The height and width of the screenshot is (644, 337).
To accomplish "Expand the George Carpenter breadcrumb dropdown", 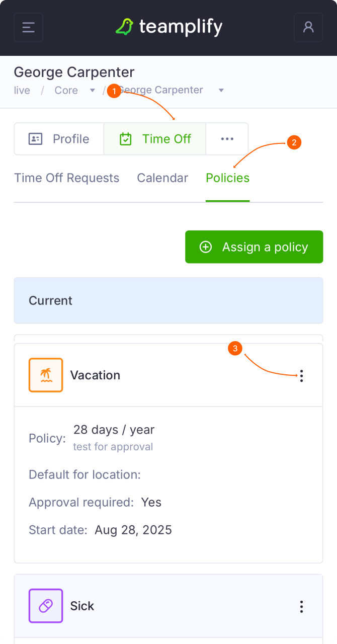I will click(x=221, y=91).
